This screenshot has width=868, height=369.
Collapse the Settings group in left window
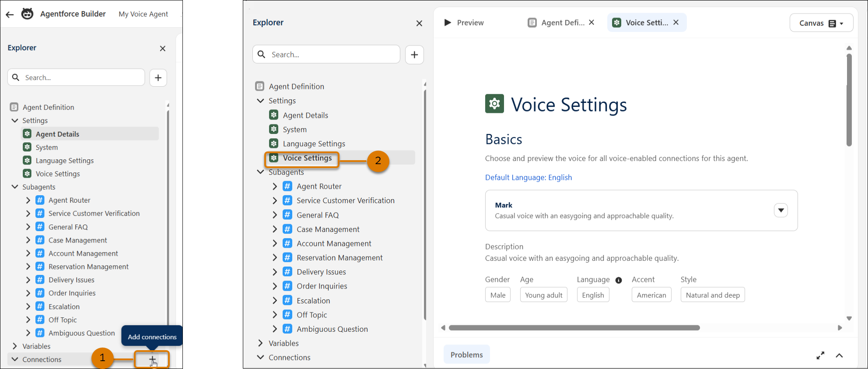coord(15,120)
